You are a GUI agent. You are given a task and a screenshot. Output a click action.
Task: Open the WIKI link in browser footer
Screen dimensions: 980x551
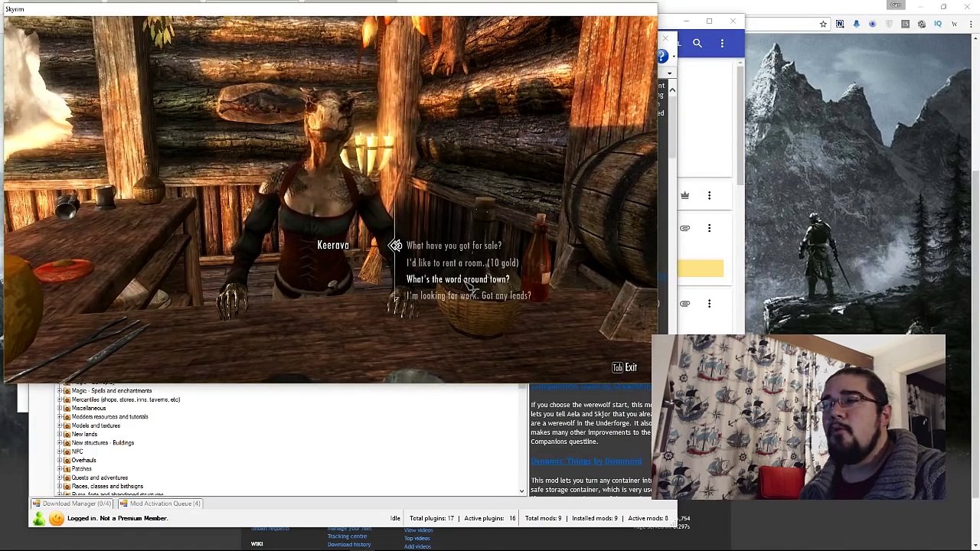[256, 544]
